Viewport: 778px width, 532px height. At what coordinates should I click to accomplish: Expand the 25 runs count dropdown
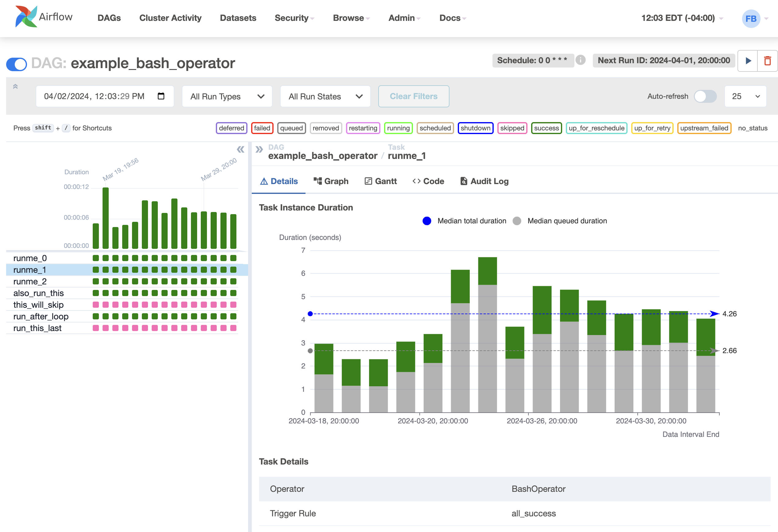click(745, 96)
